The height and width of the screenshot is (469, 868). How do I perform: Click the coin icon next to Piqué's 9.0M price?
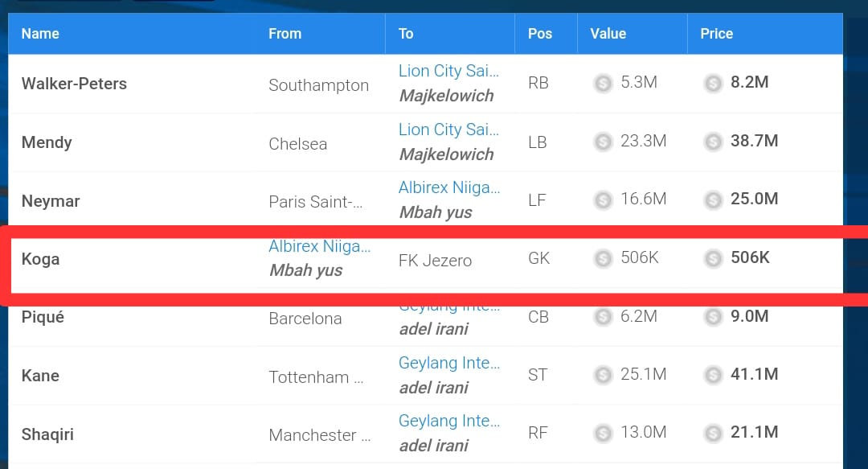[713, 317]
